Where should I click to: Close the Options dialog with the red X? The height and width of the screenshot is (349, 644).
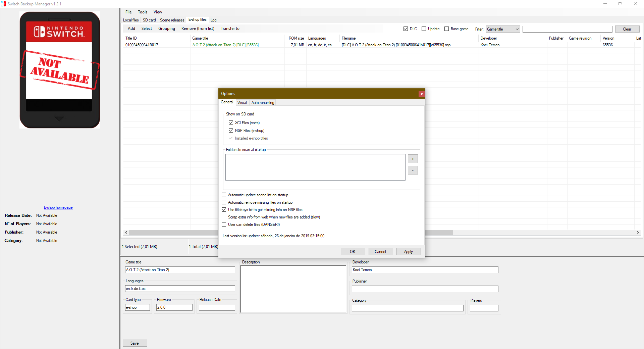(422, 94)
